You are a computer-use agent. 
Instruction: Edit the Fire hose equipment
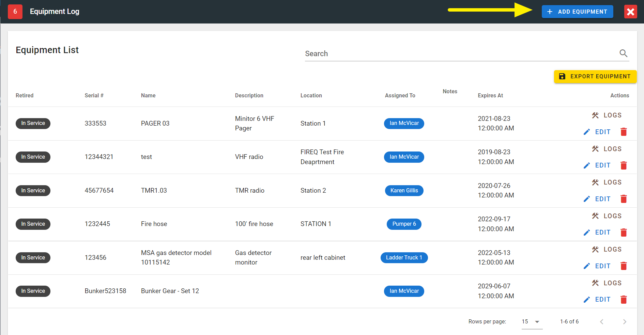[x=597, y=233]
